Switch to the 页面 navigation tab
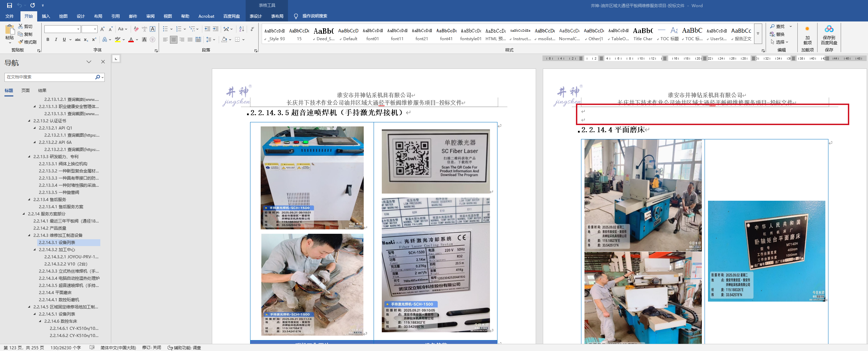 pos(25,90)
